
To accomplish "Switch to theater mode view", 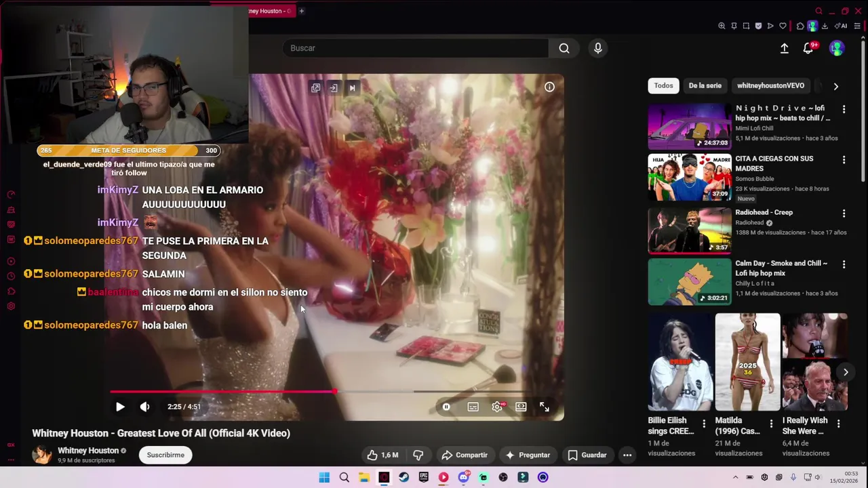I will point(521,407).
